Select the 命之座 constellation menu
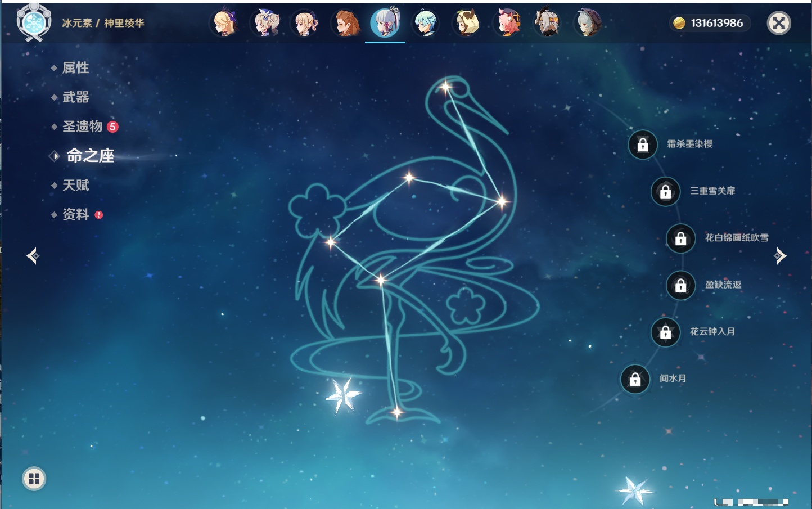Viewport: 812px width, 509px height. (x=91, y=156)
